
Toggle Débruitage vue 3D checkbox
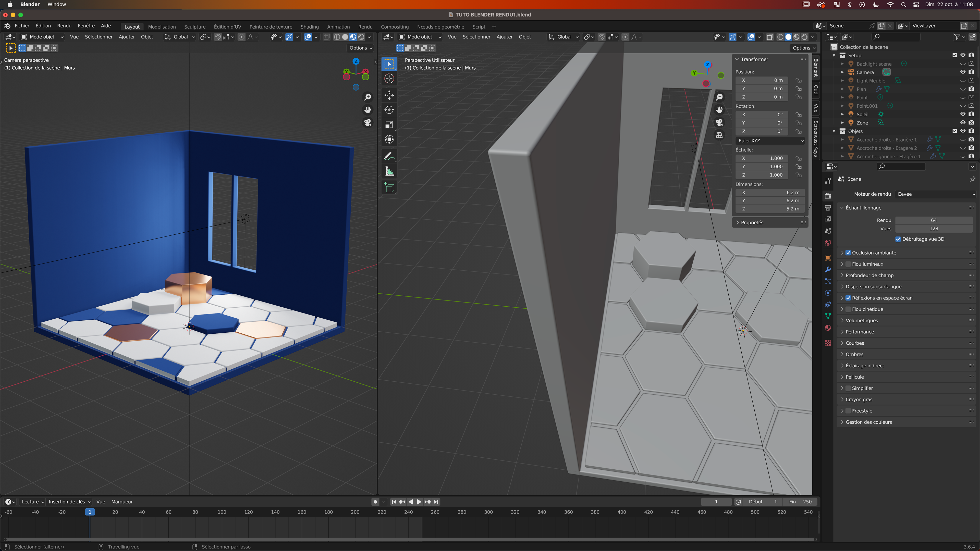[x=898, y=239]
